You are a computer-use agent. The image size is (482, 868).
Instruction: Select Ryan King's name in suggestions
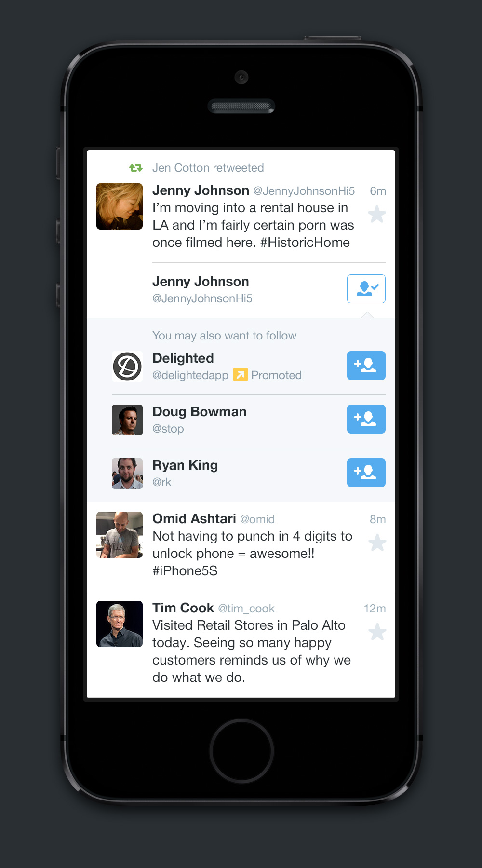click(185, 465)
